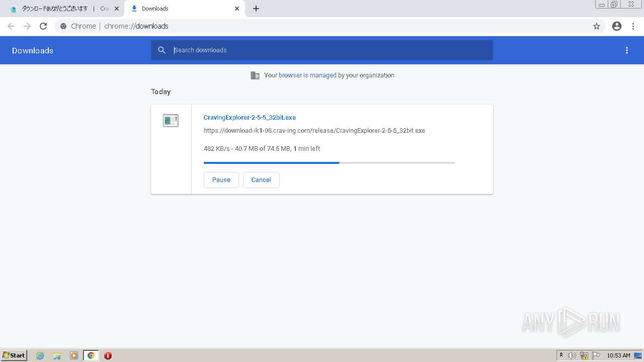Click the download source URL text
Image resolution: width=644 pixels, height=362 pixels.
click(314, 131)
